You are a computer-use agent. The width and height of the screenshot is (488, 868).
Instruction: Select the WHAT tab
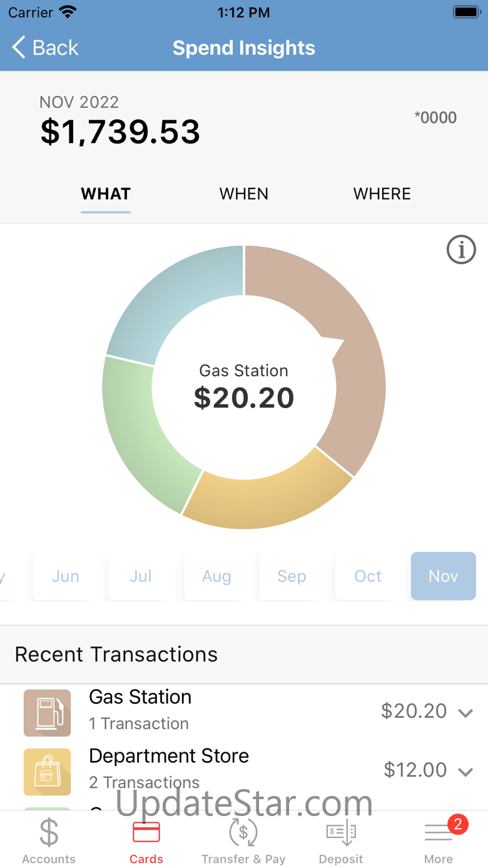(x=106, y=194)
